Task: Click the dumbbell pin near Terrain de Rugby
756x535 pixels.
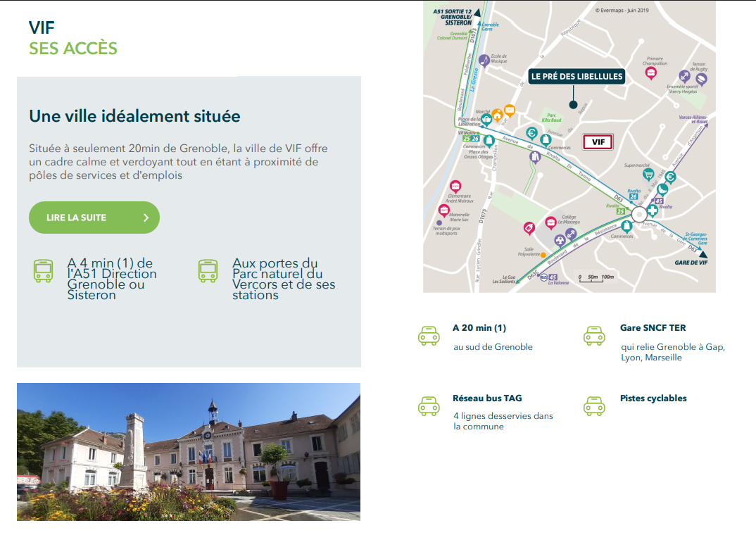Action: point(684,76)
